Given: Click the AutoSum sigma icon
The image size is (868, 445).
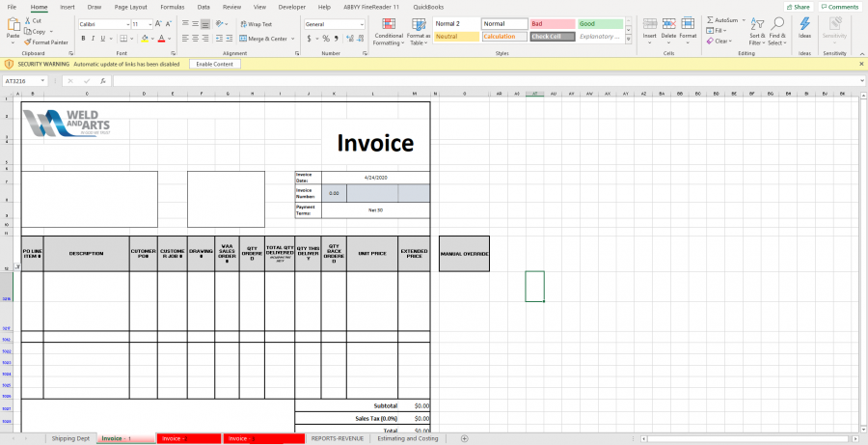Looking at the screenshot, I should pos(710,20).
